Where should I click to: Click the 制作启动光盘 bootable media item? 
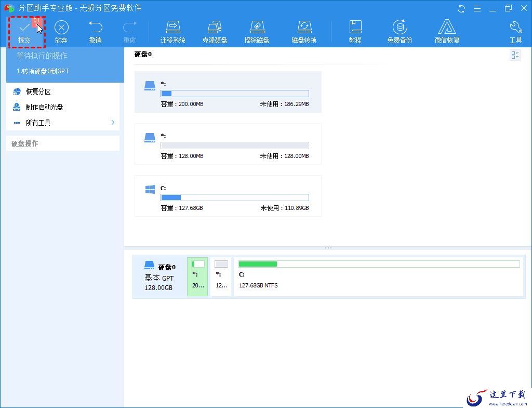coord(63,107)
